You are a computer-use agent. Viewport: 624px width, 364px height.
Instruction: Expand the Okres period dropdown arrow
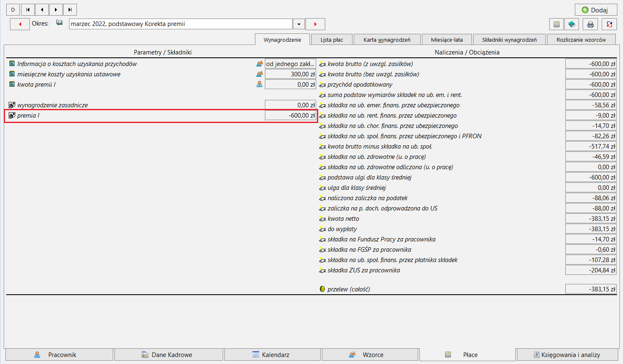pyautogui.click(x=299, y=24)
